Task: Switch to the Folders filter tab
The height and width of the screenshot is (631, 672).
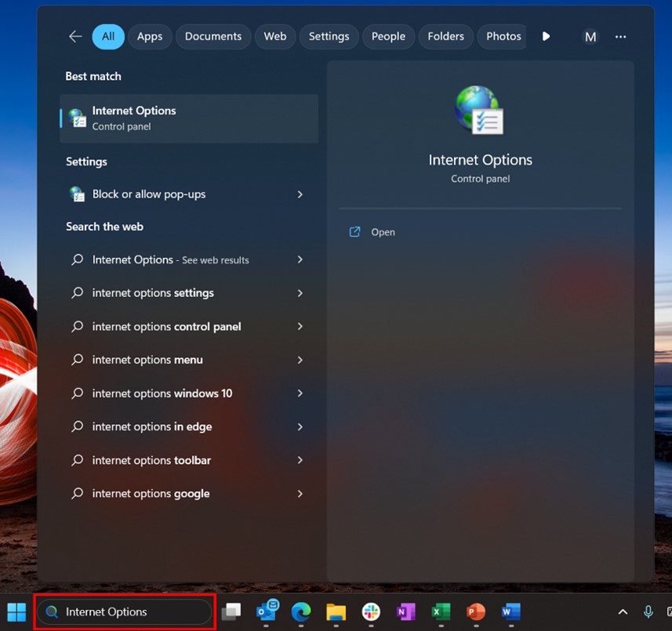Action: coord(445,36)
